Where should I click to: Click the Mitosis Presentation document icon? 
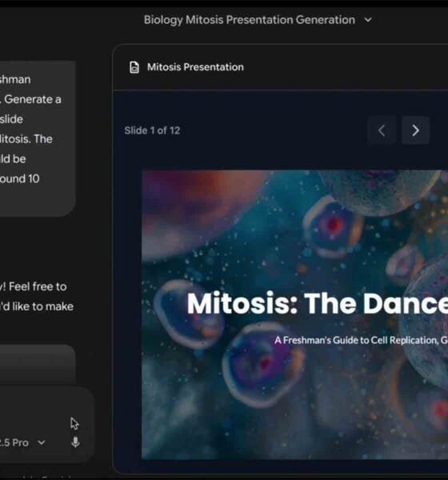[x=134, y=67]
